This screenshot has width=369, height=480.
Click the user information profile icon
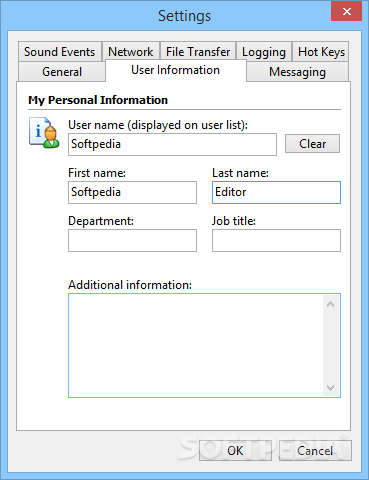point(44,132)
